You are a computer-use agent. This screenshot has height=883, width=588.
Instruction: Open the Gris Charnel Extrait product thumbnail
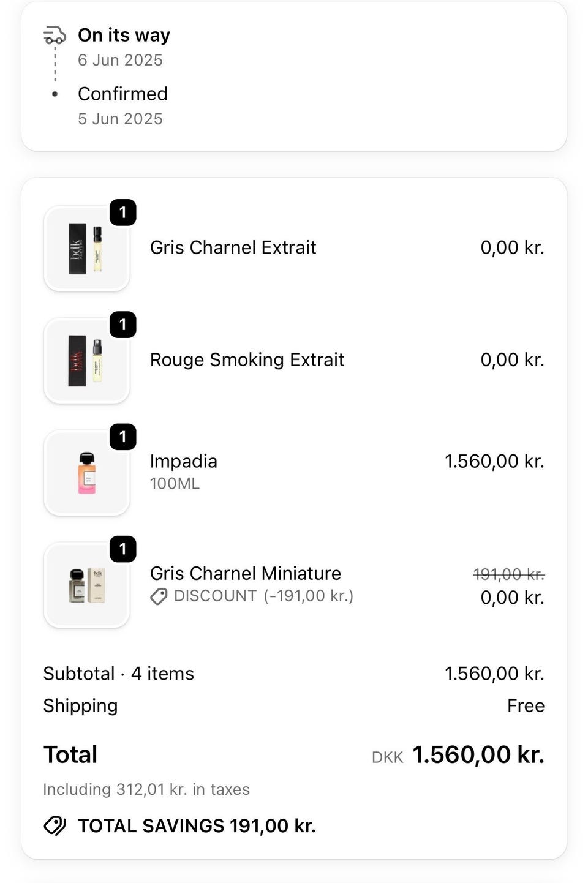(x=86, y=249)
